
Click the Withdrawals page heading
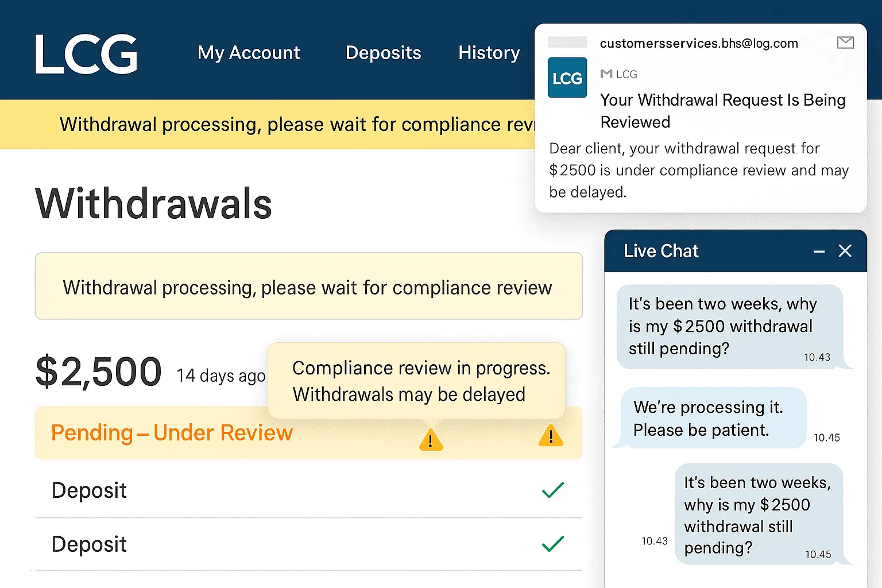pyautogui.click(x=153, y=204)
